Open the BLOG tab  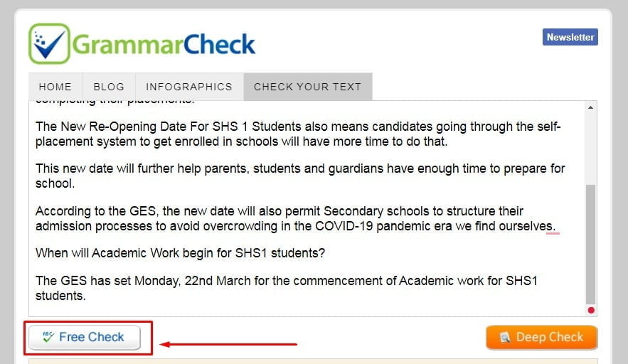pyautogui.click(x=109, y=87)
